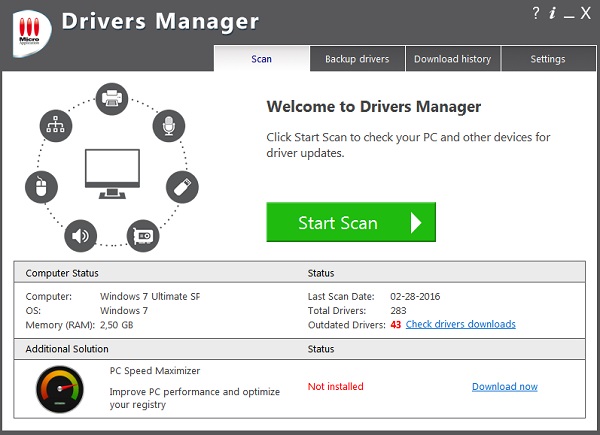Click the OS value Windows 7
The height and width of the screenshot is (435, 600).
coord(124,311)
